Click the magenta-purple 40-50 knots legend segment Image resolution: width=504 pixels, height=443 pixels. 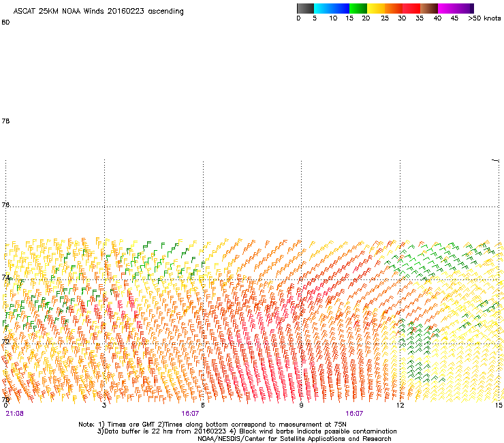[x=456, y=8]
